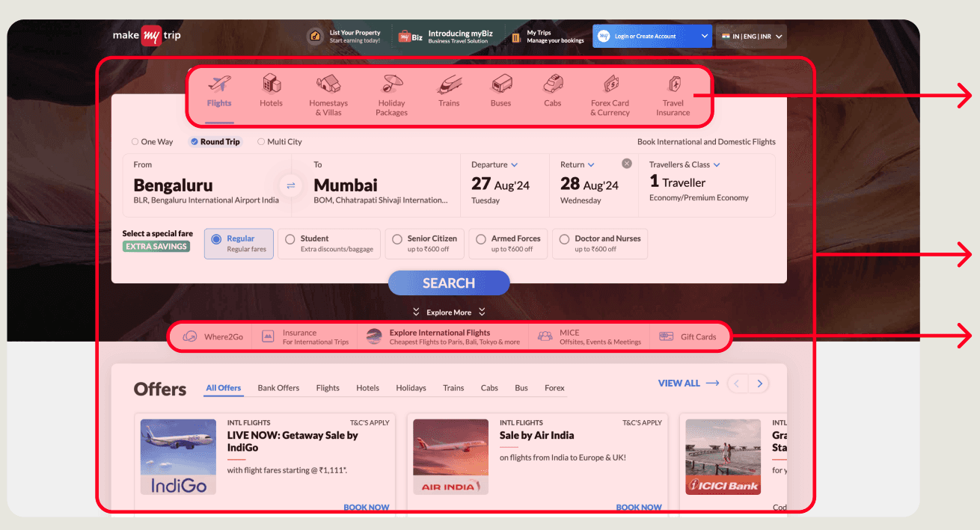This screenshot has height=530, width=980.
Task: Switch to Bank Offers tab
Action: coord(278,388)
